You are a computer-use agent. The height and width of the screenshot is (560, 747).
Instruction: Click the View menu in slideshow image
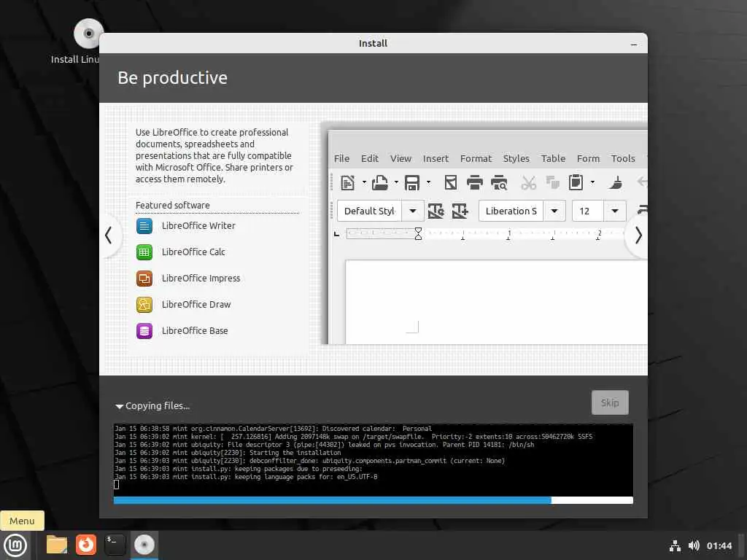tap(400, 158)
